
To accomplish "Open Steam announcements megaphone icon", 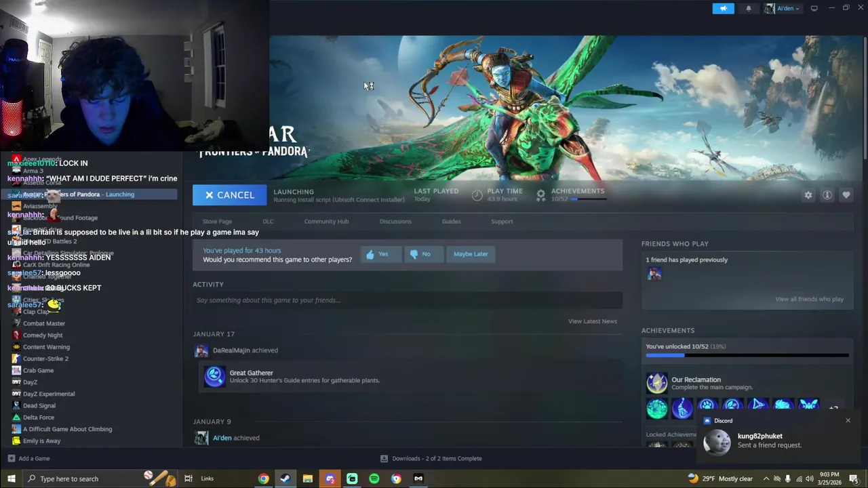I will [723, 8].
